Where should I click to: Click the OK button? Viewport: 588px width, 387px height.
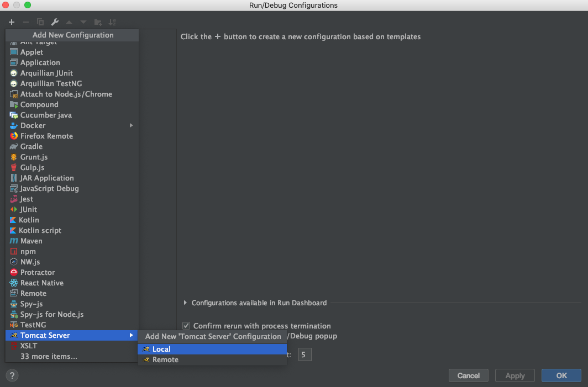point(561,375)
